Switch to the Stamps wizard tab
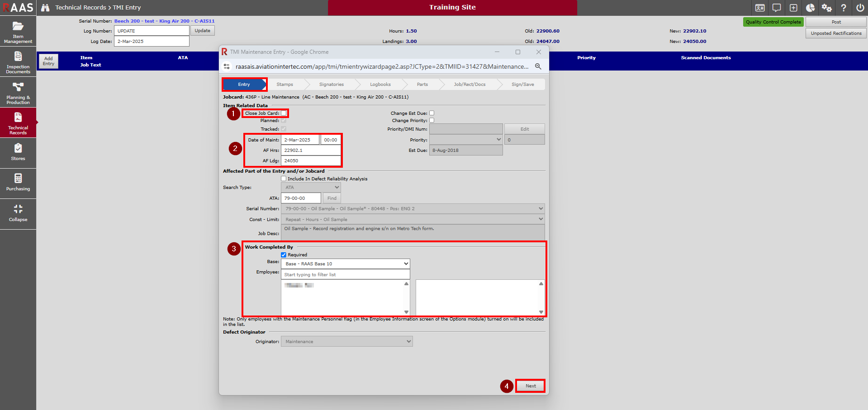 point(285,85)
